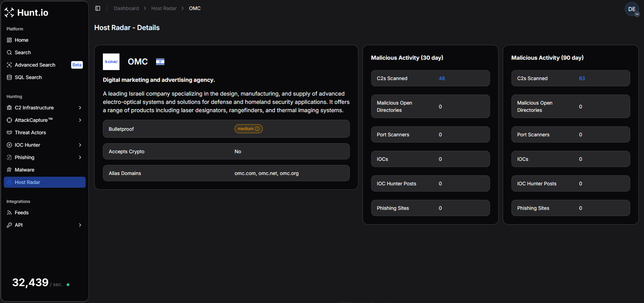This screenshot has height=303, width=644.
Task: Click the Advanced Search scan icon
Action: pyautogui.click(x=9, y=65)
